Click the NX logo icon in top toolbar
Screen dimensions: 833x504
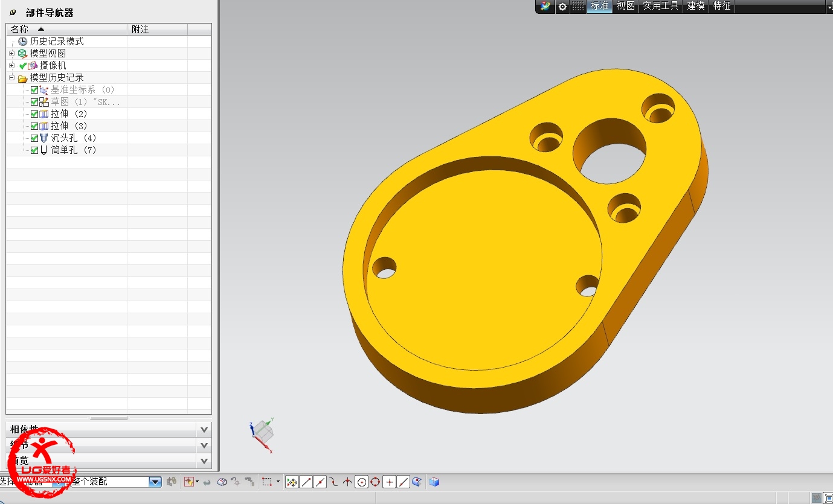pyautogui.click(x=545, y=6)
